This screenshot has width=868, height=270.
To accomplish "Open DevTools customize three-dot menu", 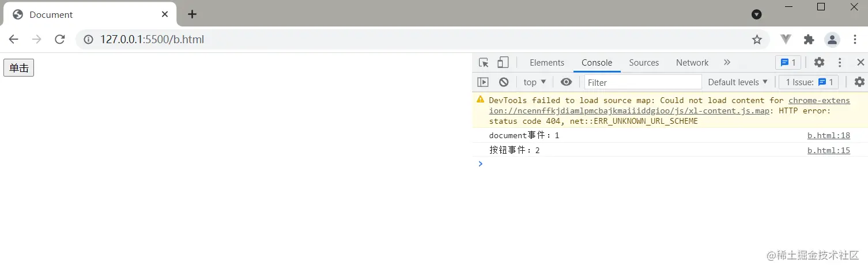I will 840,63.
